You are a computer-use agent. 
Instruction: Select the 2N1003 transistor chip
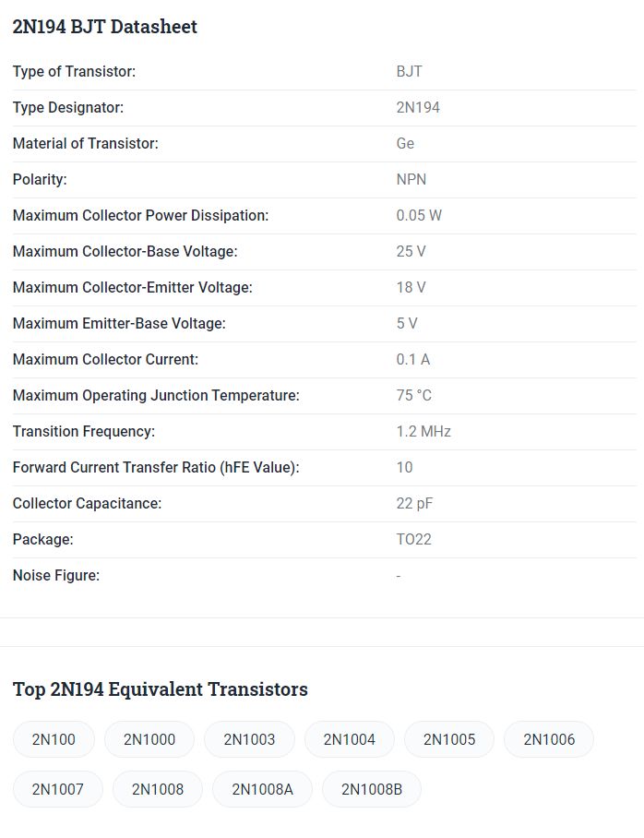(249, 739)
